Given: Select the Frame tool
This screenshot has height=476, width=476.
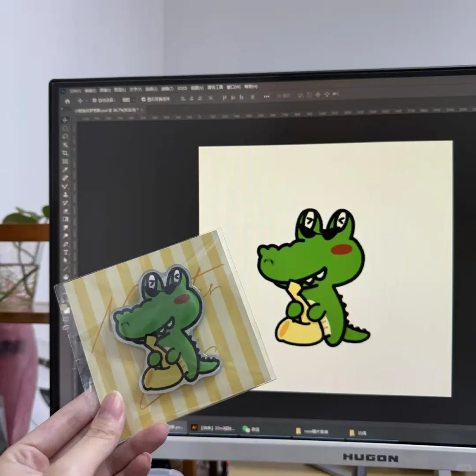Looking at the screenshot, I should (x=66, y=161).
